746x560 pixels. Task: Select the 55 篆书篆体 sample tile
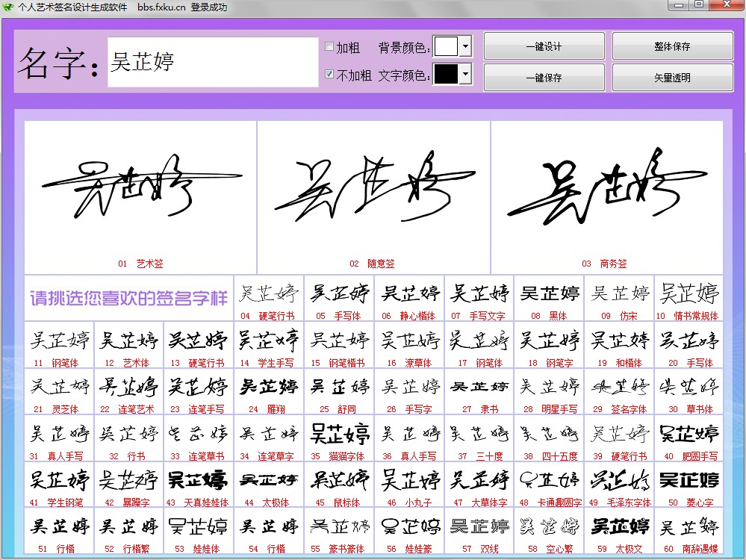tap(339, 531)
